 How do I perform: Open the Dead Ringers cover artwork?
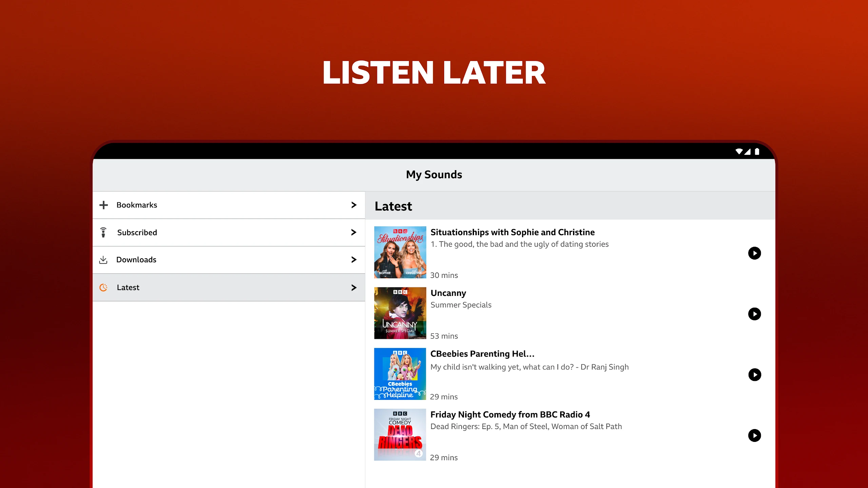pyautogui.click(x=400, y=434)
